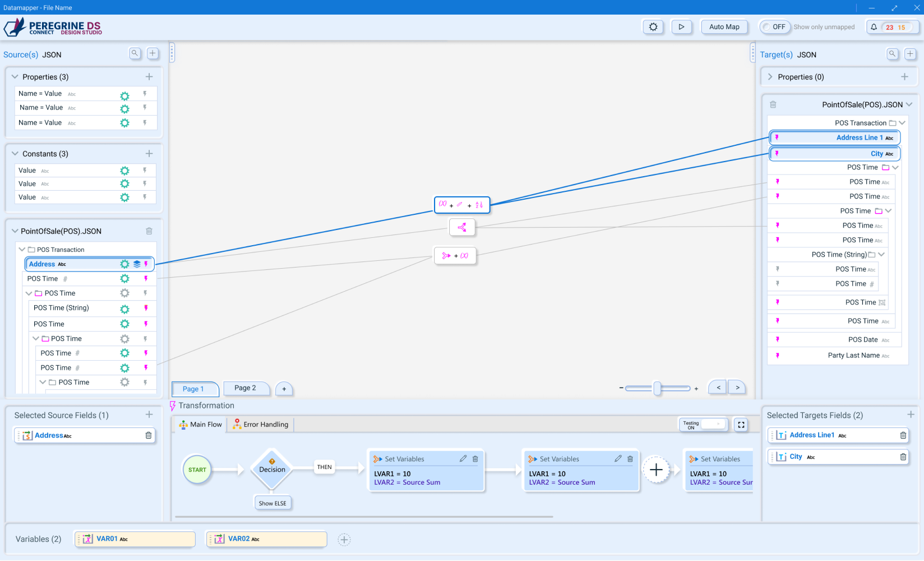Remove City from selected targets
Image resolution: width=924 pixels, height=561 pixels.
pos(903,457)
